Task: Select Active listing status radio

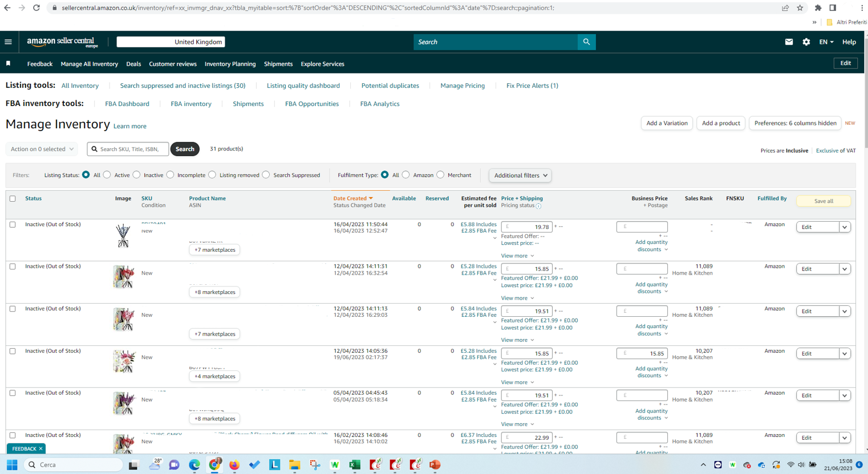Action: [107, 175]
